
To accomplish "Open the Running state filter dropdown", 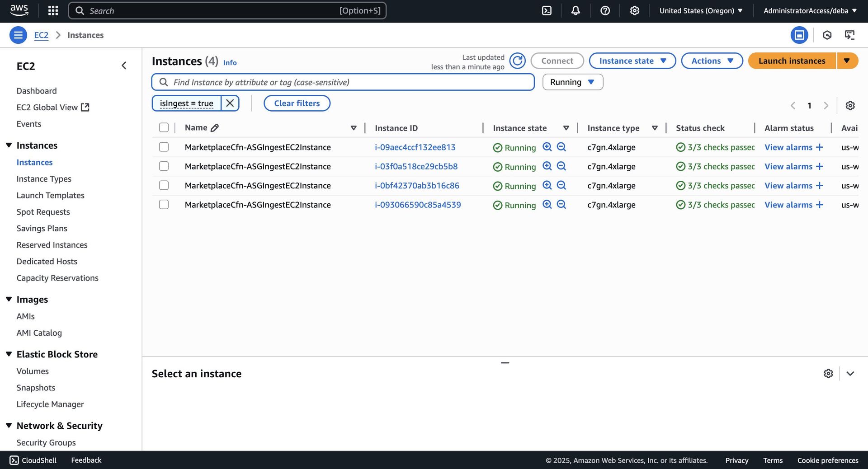I will (572, 82).
